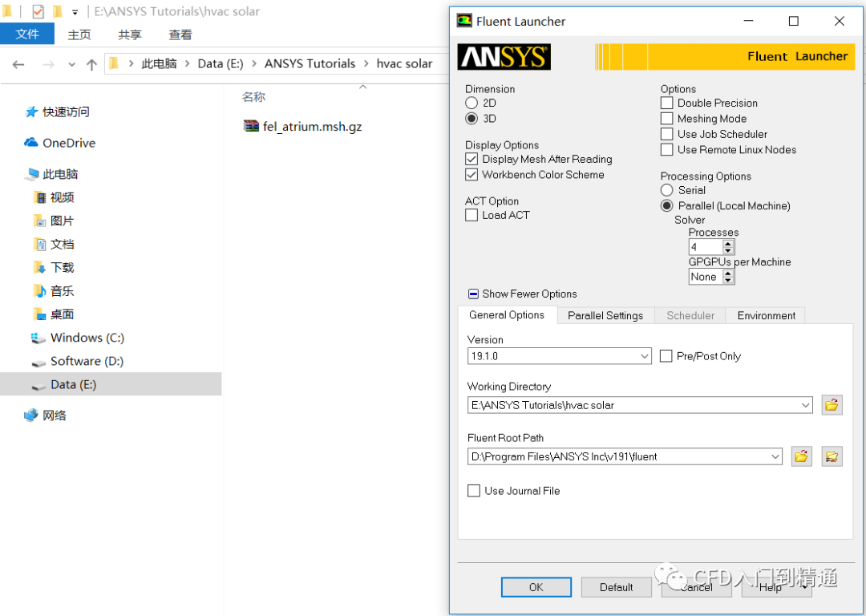Image resolution: width=866 pixels, height=616 pixels.
Task: Click the Working Directory browse folder icon
Action: pos(832,405)
